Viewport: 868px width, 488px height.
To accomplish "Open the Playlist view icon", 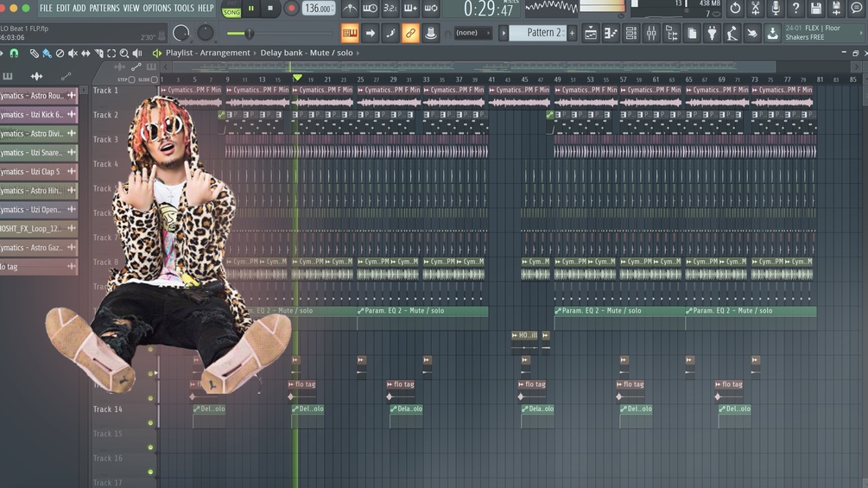I will (591, 33).
